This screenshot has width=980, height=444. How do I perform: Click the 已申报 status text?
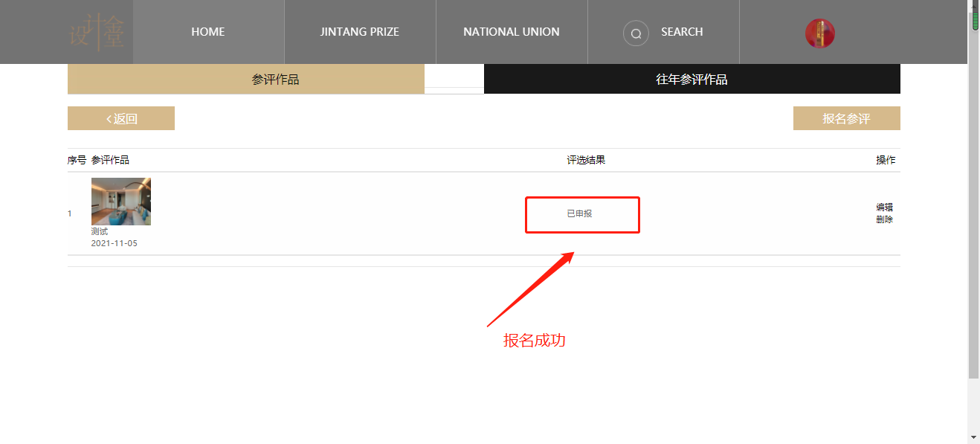[580, 213]
